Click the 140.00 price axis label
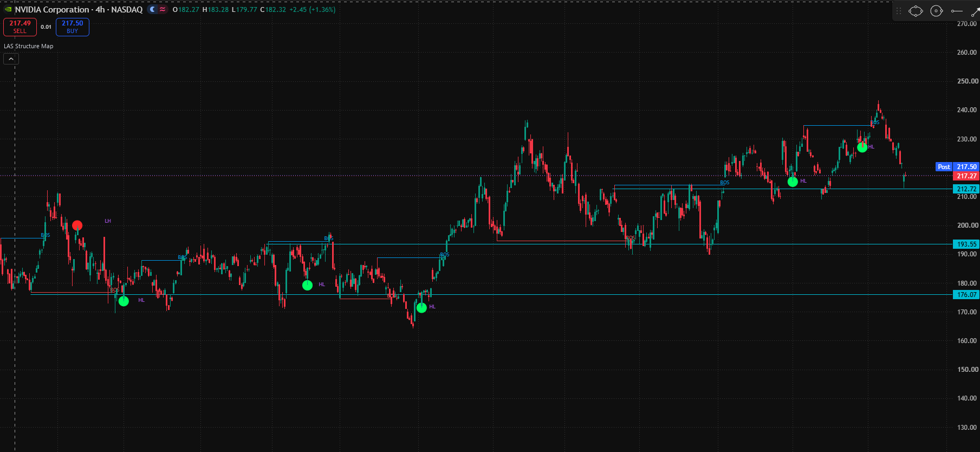The image size is (980, 452). point(967,398)
